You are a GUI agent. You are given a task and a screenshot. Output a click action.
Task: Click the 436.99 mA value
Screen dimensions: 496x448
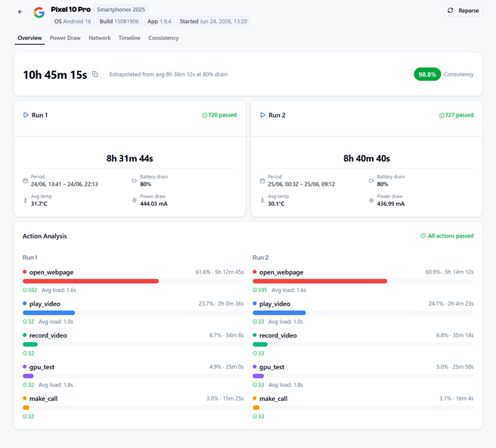tap(391, 204)
